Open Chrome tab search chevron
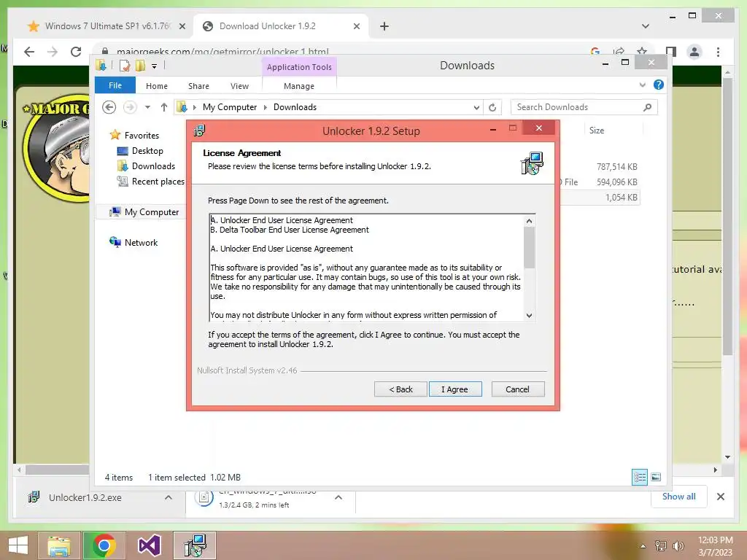This screenshot has width=747, height=560. tap(645, 26)
